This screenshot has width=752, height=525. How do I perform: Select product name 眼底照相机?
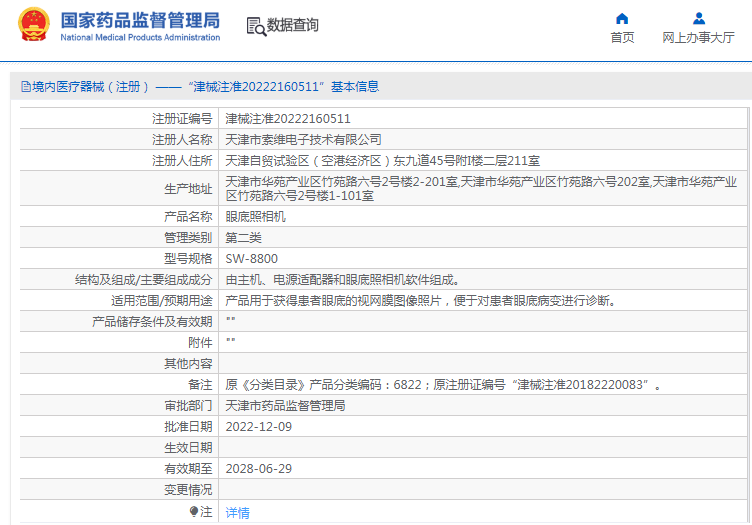point(255,216)
